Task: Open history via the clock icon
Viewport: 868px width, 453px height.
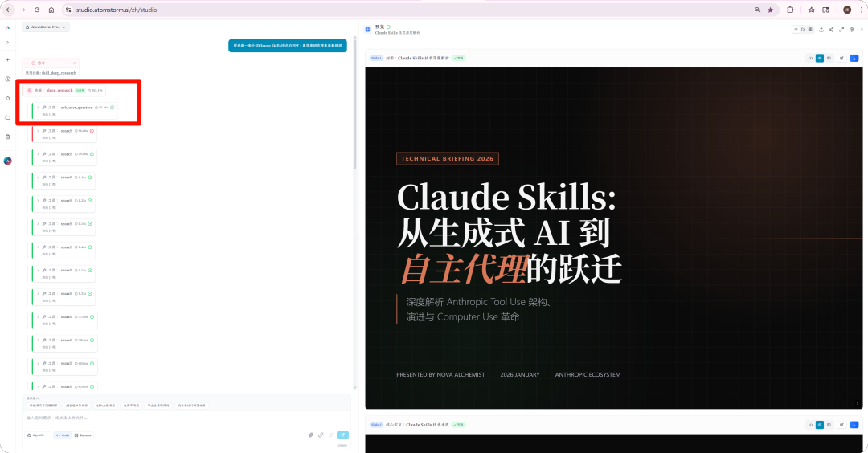Action: pos(8,79)
